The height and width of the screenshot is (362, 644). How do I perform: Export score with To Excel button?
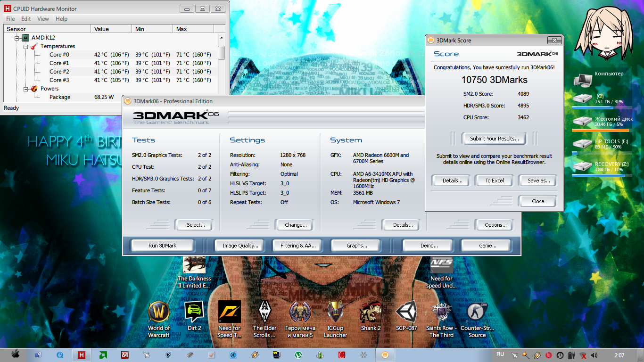pyautogui.click(x=495, y=181)
